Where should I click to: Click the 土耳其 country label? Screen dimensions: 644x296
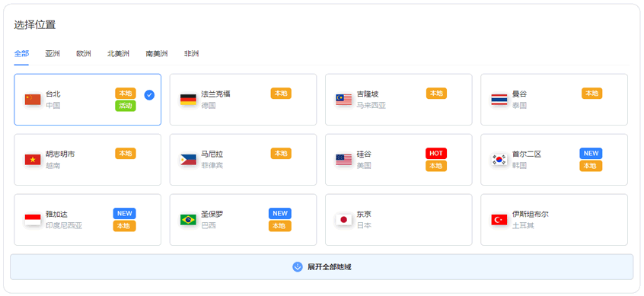523,226
